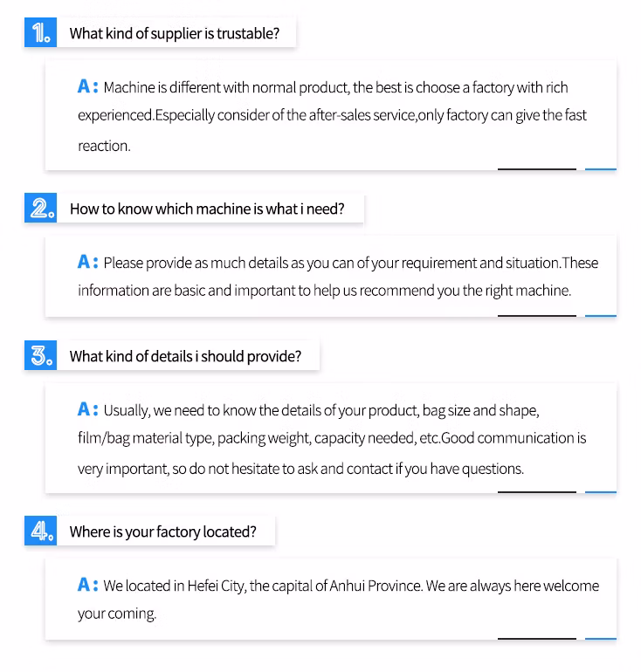641x672 pixels.
Task: Open 'Where is your factory located?' question
Action: click(163, 531)
